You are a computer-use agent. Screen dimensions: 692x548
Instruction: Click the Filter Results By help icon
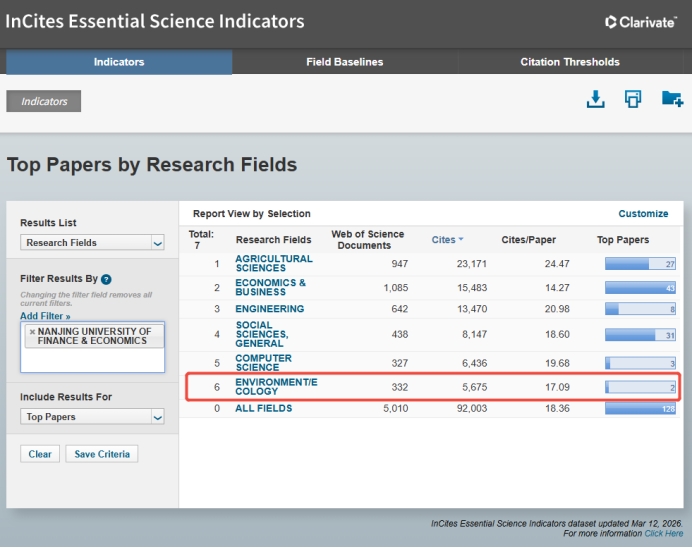106,280
